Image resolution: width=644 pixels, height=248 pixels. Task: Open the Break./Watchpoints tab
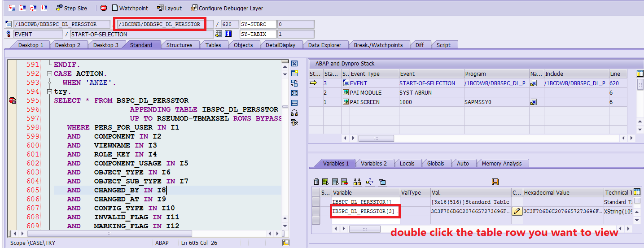coord(379,45)
